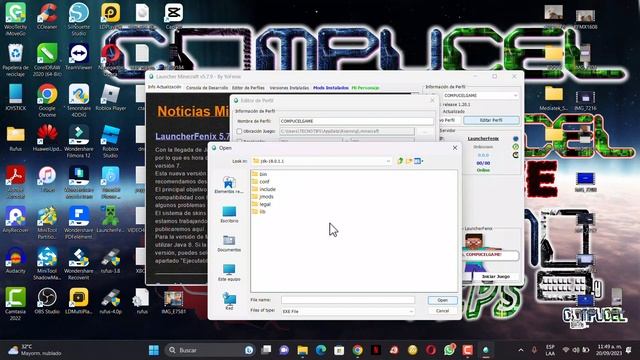This screenshot has height=360, width=640.
Task: Click the taskbar Buscar search box
Action: (210, 350)
